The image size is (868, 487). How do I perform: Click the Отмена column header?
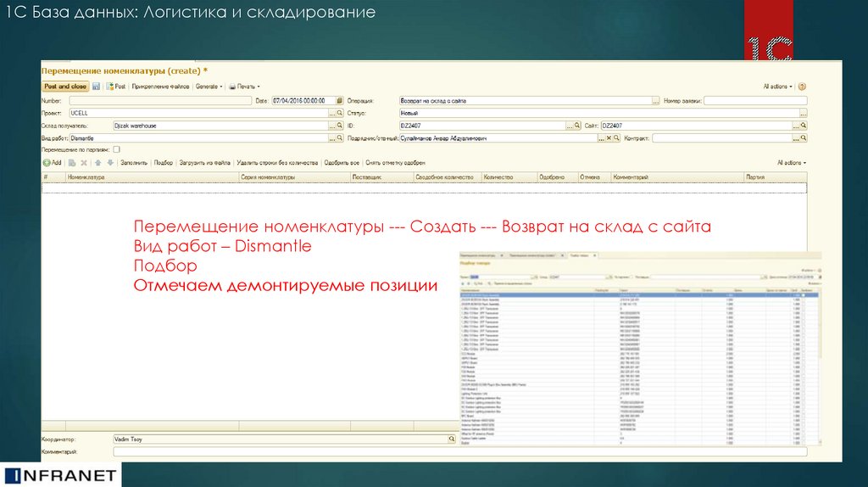594,177
